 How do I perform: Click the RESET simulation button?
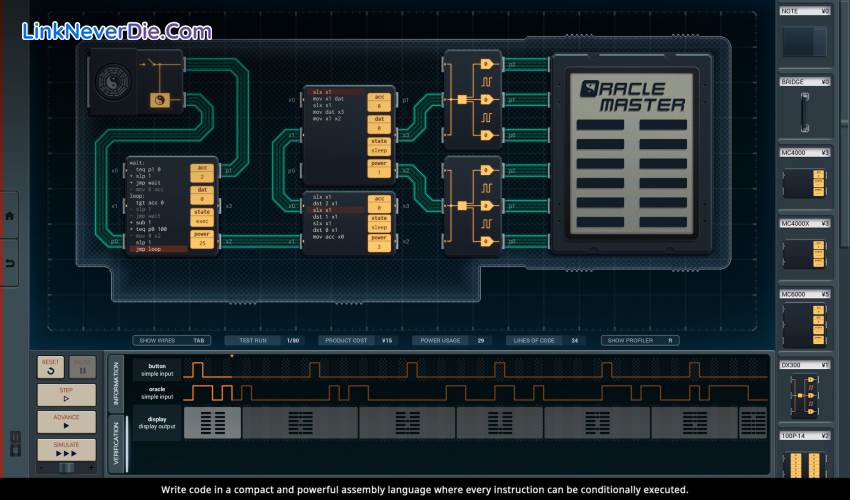point(50,367)
